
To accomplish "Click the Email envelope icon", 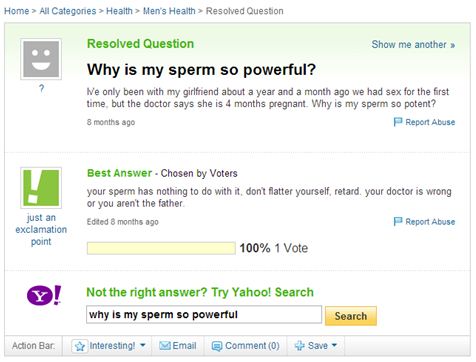I will [165, 346].
